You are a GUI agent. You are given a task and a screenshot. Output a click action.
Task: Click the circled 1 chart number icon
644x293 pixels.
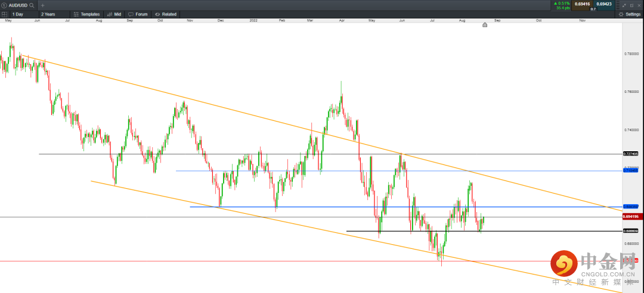click(x=4, y=5)
